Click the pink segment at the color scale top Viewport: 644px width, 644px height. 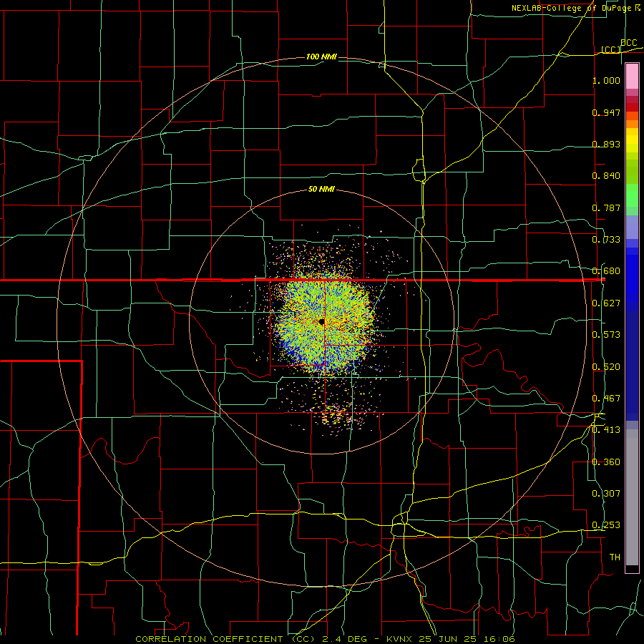632,76
